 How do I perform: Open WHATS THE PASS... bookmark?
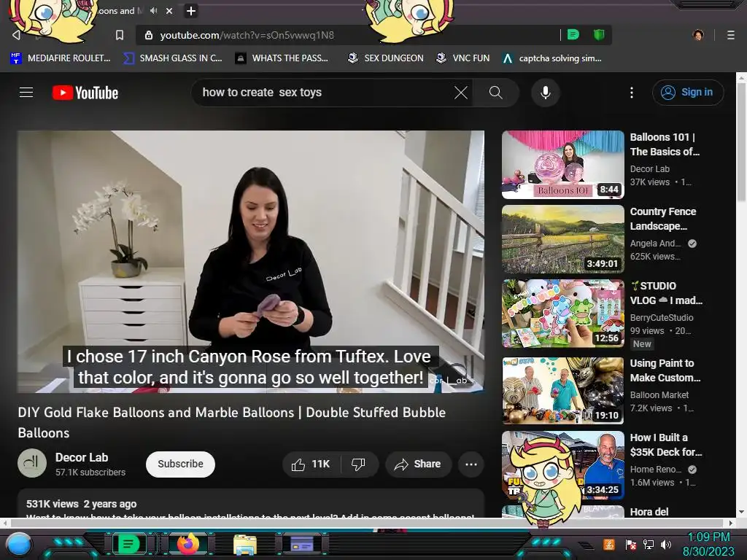[x=282, y=58]
